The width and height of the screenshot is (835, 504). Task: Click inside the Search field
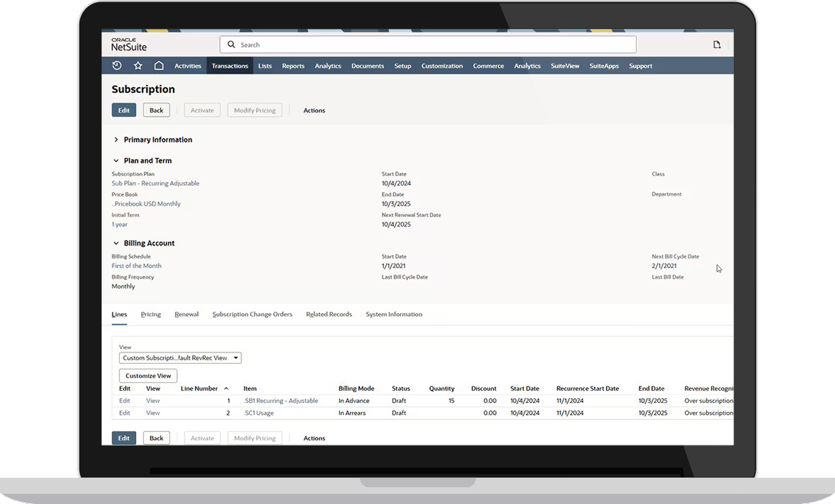pos(390,44)
